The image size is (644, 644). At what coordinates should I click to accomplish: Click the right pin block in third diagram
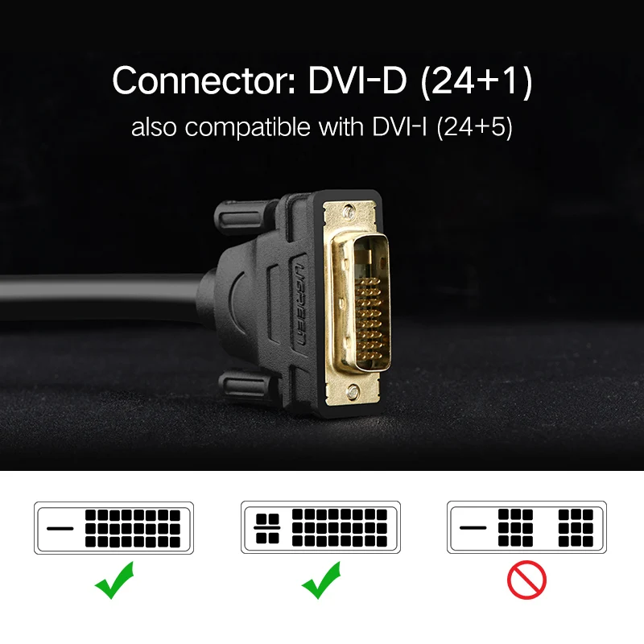(x=576, y=528)
